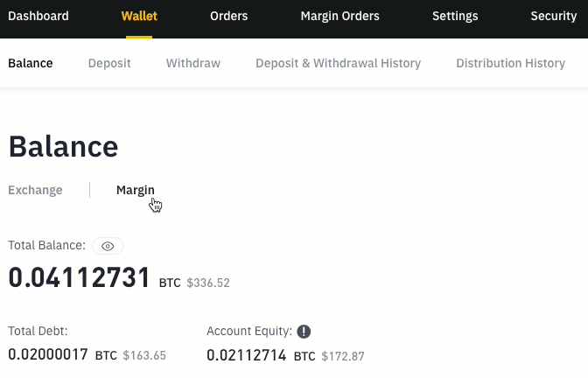Switch to the Deposit tab
This screenshot has width=588, height=378.
tap(109, 63)
